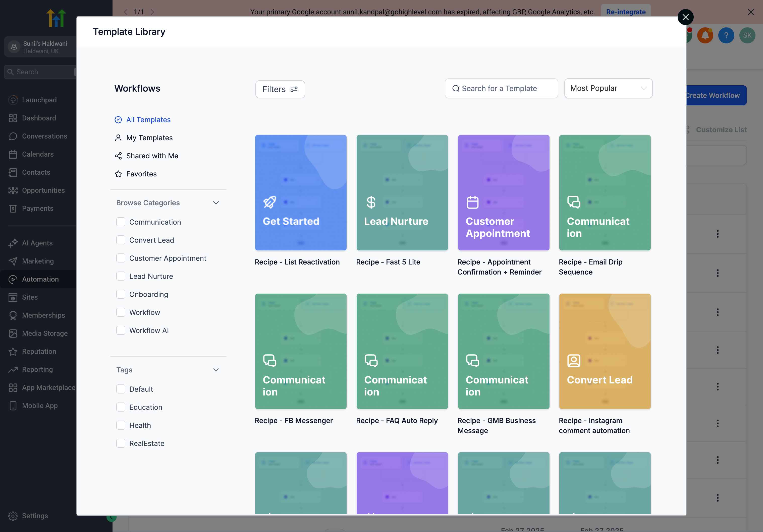Image resolution: width=763 pixels, height=532 pixels.
Task: Open the Recipe - FB Messenger template card
Action: pos(300,351)
